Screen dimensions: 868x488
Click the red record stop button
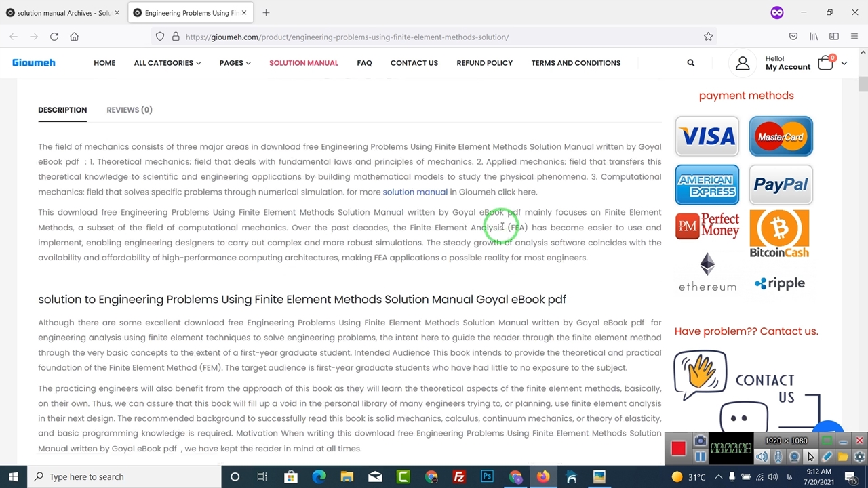click(678, 448)
